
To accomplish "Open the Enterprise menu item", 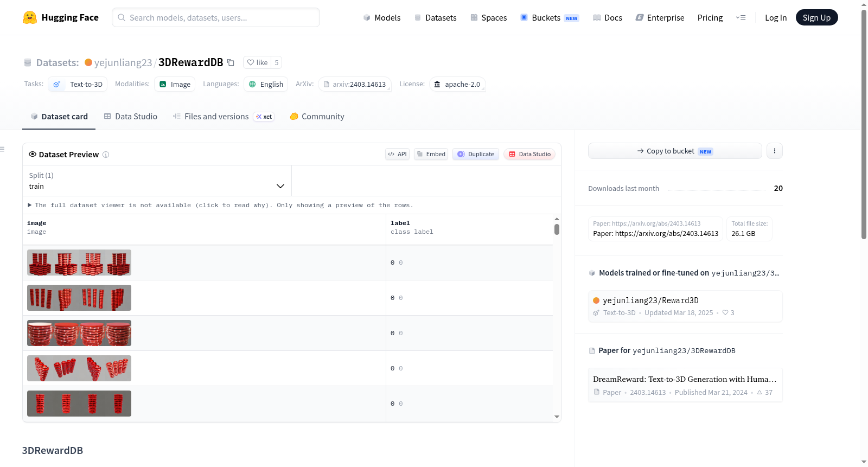I will 660,17.
